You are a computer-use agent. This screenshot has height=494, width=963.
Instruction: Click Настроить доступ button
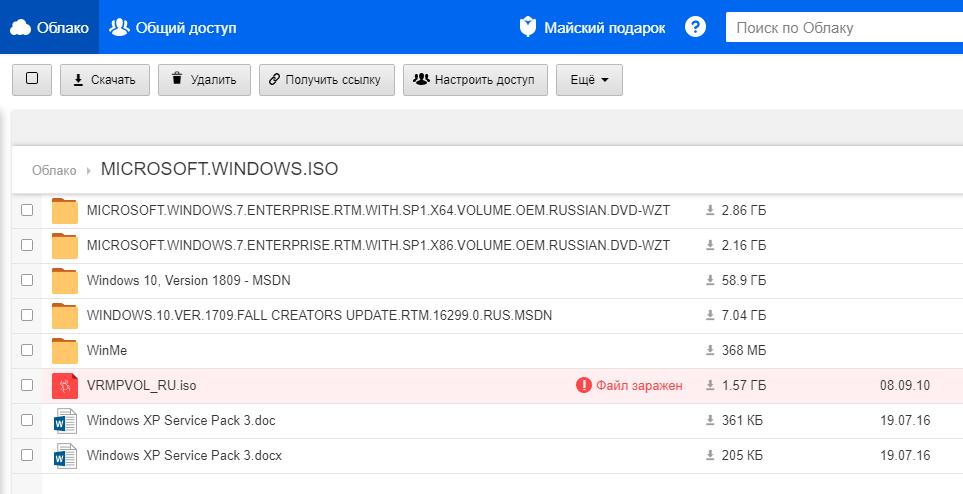(475, 80)
